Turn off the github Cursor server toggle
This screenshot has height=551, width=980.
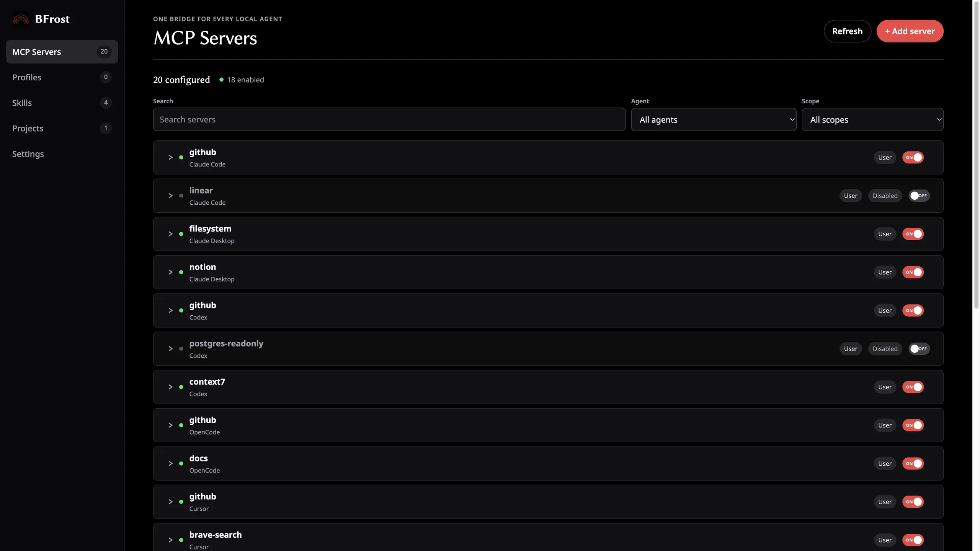[x=913, y=502]
